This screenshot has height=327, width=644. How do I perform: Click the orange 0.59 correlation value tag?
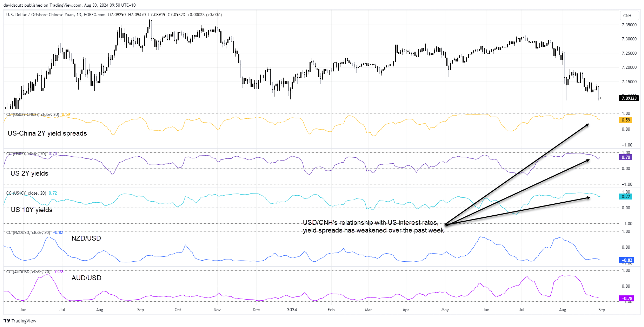tap(626, 120)
